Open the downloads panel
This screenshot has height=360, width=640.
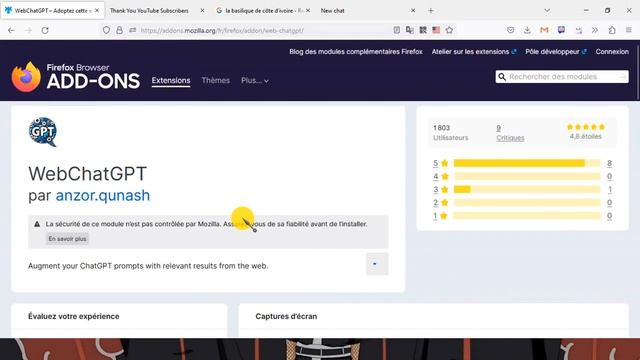527,30
